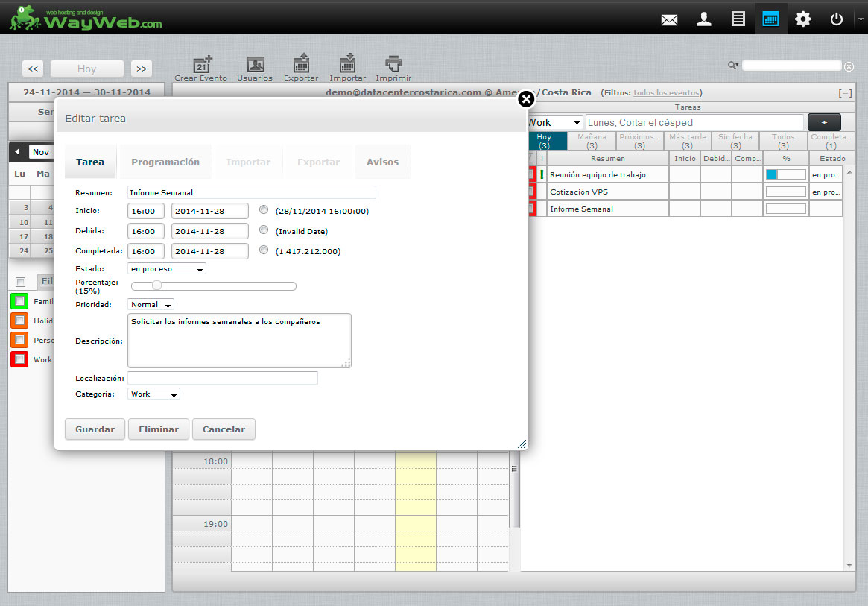Image resolution: width=868 pixels, height=606 pixels.
Task: Clear the search field with X icon
Action: (849, 66)
